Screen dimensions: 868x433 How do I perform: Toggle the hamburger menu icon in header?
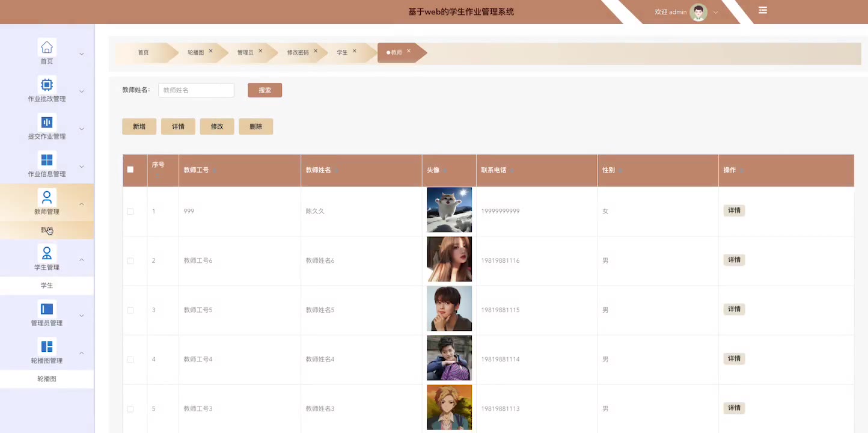pyautogui.click(x=763, y=10)
